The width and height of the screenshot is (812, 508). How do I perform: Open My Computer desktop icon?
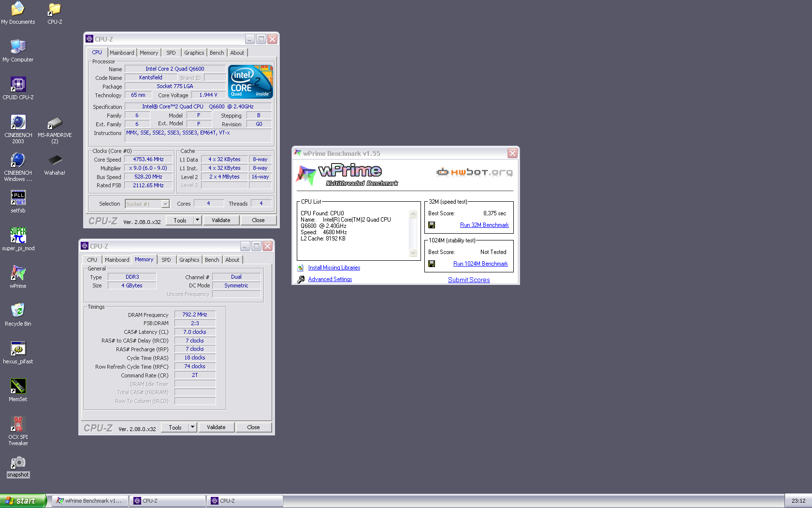18,51
